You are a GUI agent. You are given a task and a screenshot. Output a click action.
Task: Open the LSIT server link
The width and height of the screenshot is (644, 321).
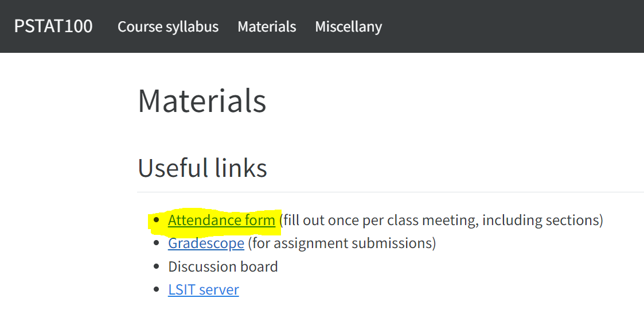[203, 290]
